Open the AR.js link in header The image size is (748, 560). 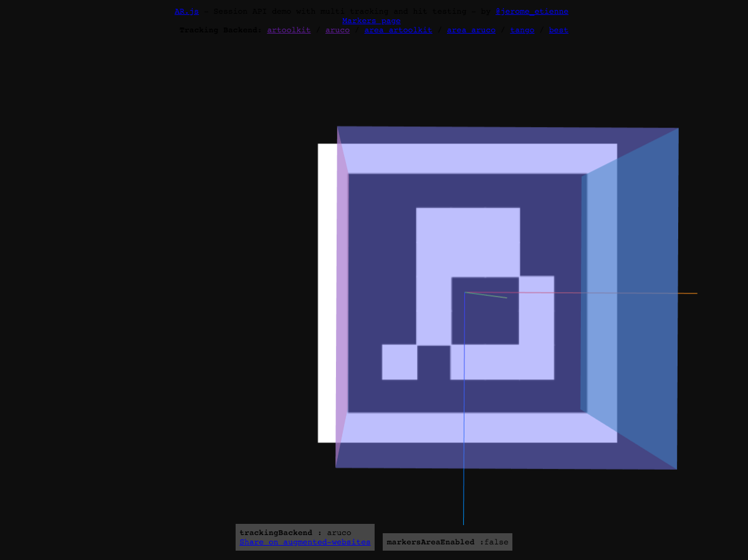pos(186,11)
